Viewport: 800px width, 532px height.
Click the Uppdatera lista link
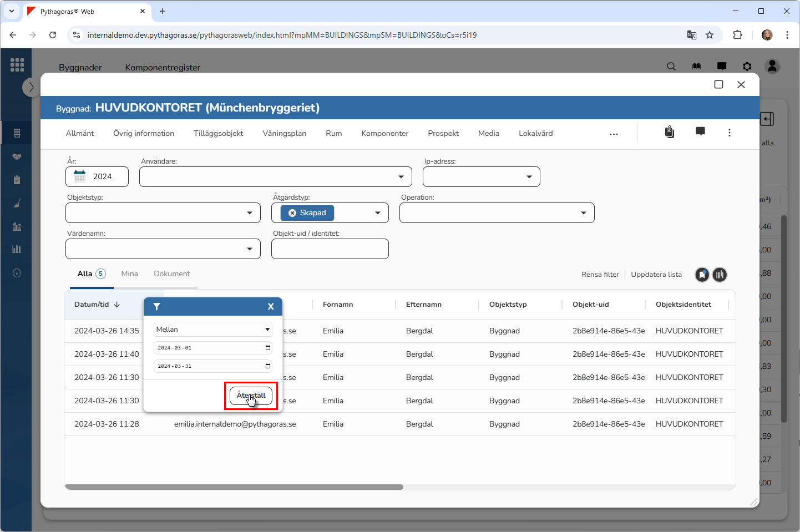[656, 275]
